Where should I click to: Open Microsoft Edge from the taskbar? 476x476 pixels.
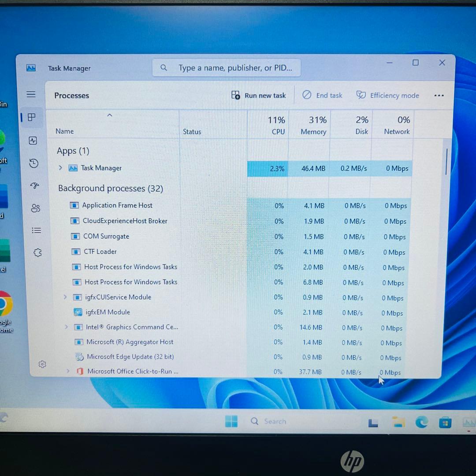tap(422, 422)
